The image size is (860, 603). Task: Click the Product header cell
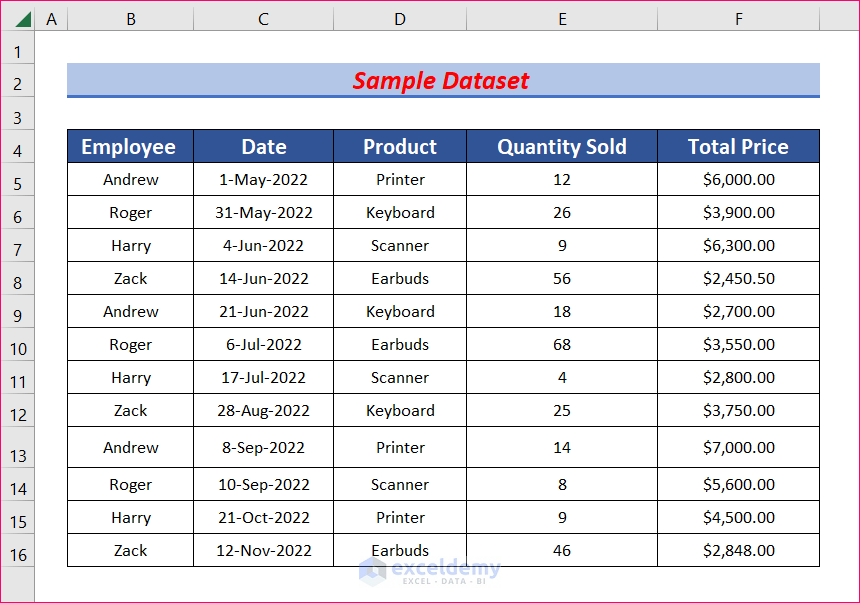coord(400,146)
